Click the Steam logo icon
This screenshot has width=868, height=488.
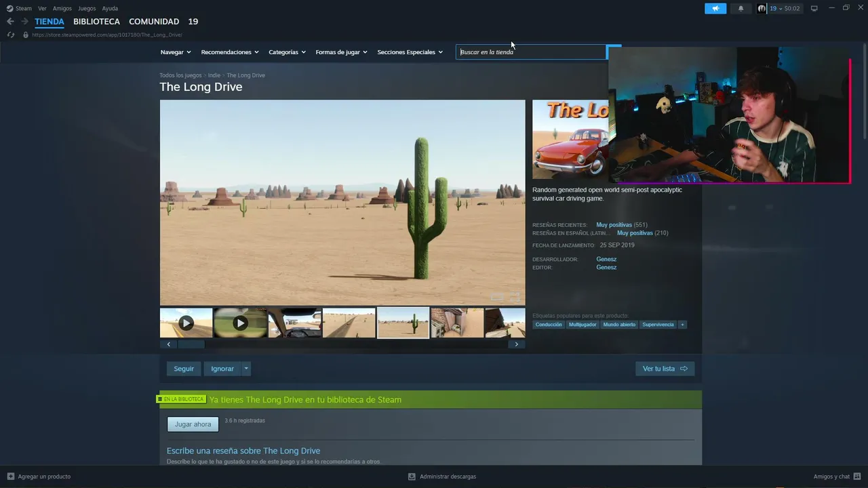click(x=9, y=8)
